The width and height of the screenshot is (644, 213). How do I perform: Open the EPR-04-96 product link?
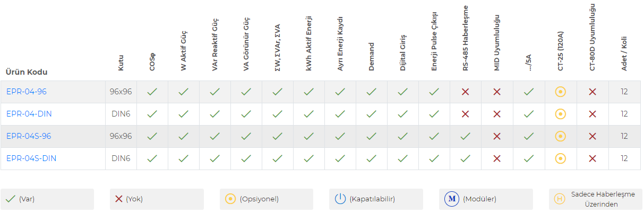(27, 92)
